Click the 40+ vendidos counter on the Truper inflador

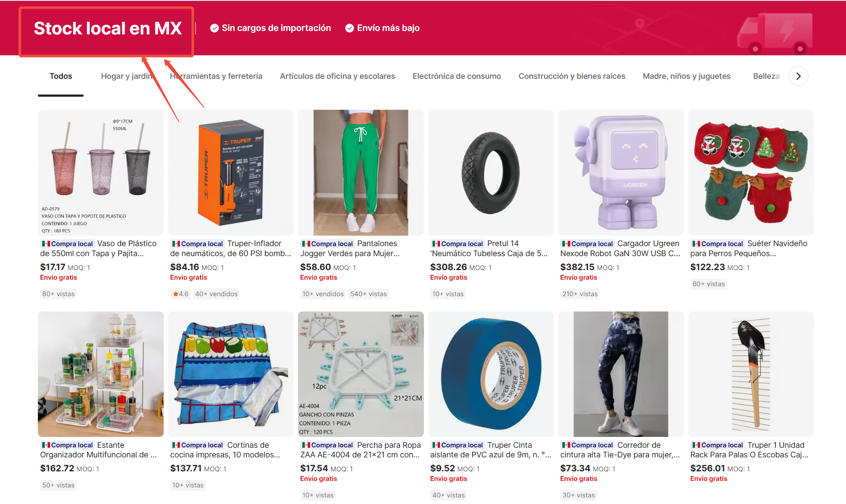(216, 294)
